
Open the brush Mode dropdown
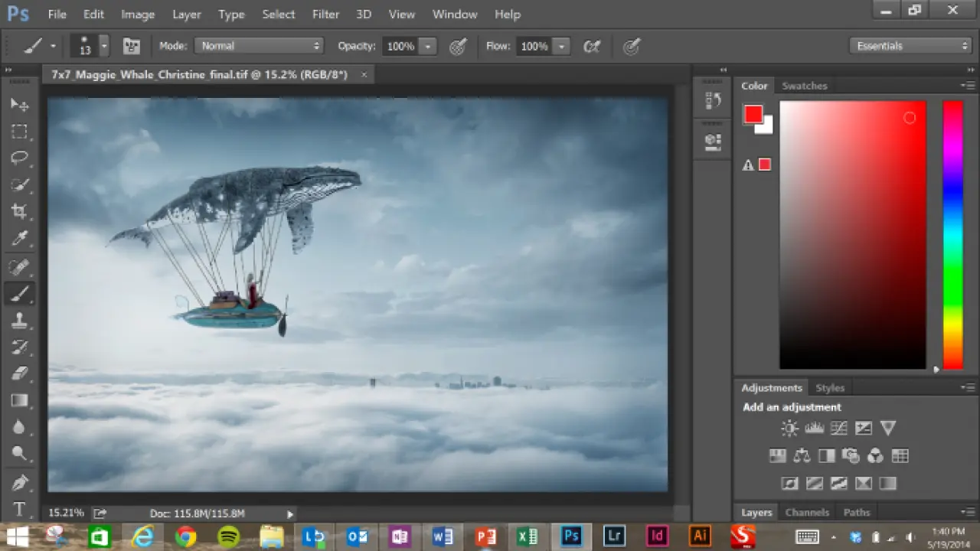[260, 46]
